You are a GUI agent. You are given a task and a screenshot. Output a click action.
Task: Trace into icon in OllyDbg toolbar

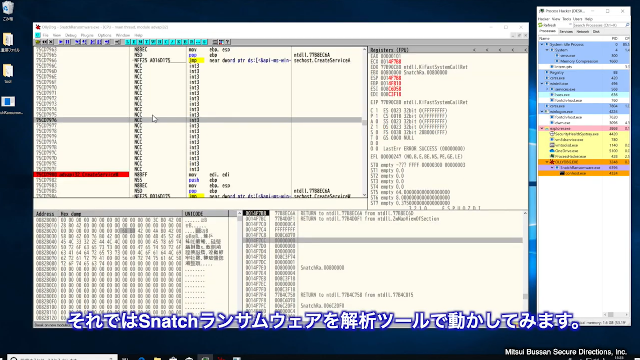93,42
